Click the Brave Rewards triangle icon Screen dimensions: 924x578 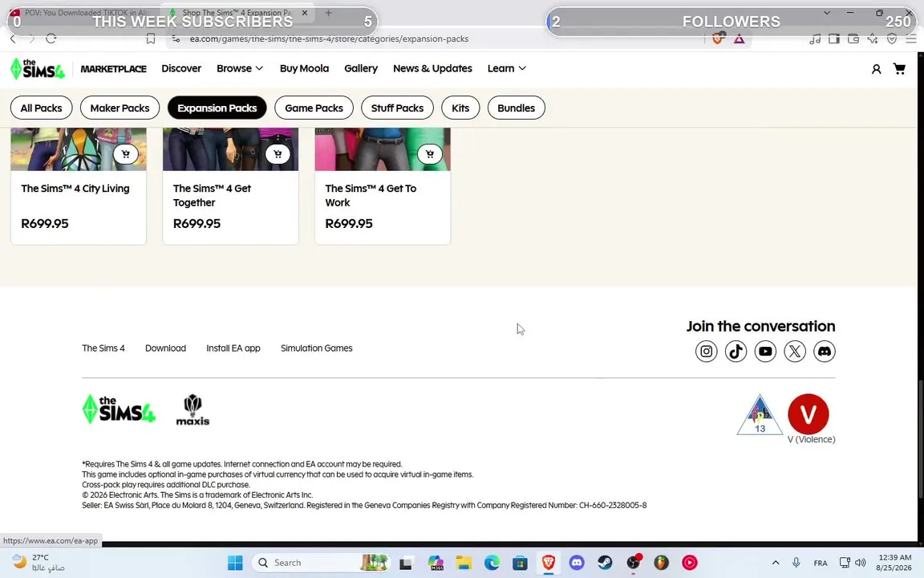pos(739,39)
